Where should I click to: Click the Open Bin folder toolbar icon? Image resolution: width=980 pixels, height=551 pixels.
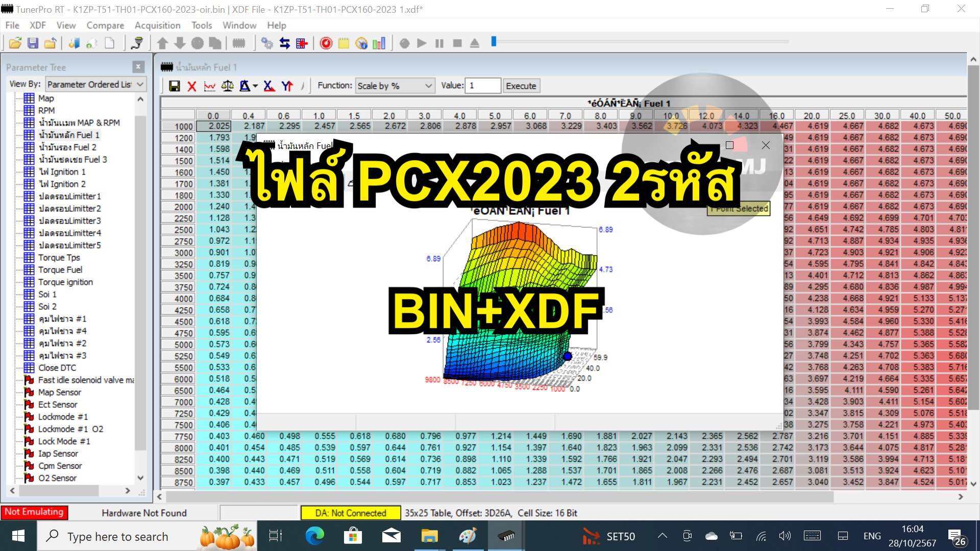15,43
